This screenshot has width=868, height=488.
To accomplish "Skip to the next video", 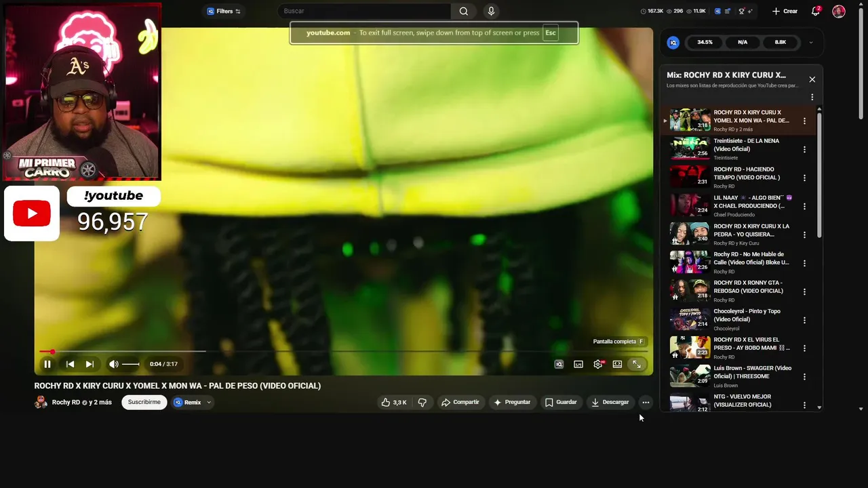I will 90,364.
